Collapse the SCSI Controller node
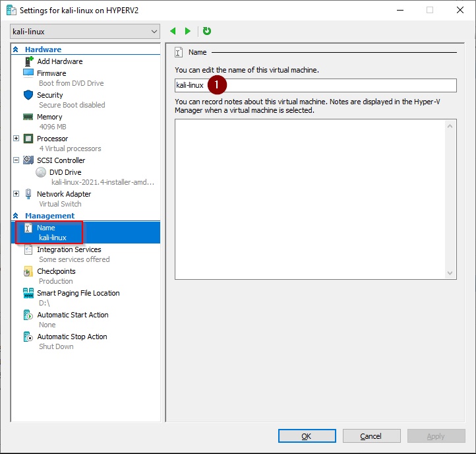 click(x=16, y=160)
